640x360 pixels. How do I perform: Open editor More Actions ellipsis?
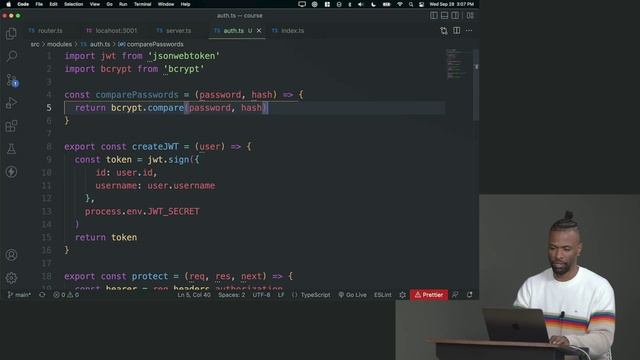pos(469,31)
